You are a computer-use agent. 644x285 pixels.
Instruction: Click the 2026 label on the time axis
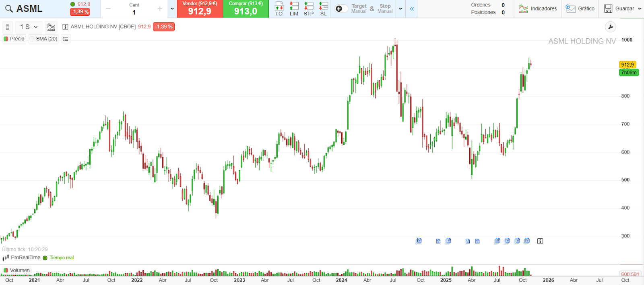click(x=548, y=280)
